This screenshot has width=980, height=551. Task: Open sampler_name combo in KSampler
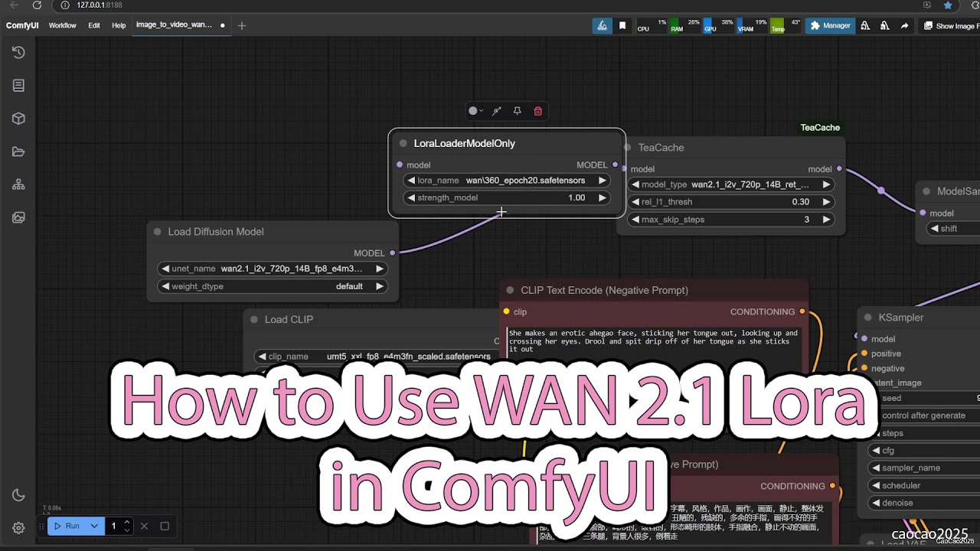point(925,468)
